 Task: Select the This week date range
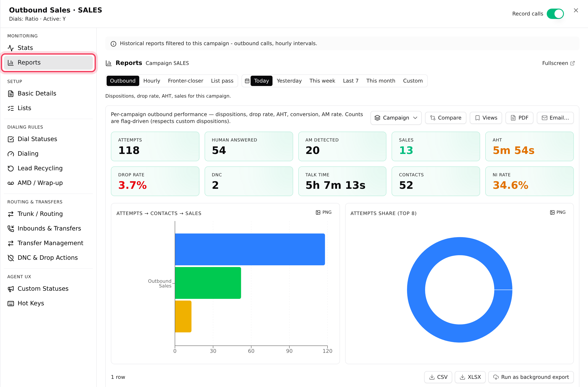tap(322, 81)
